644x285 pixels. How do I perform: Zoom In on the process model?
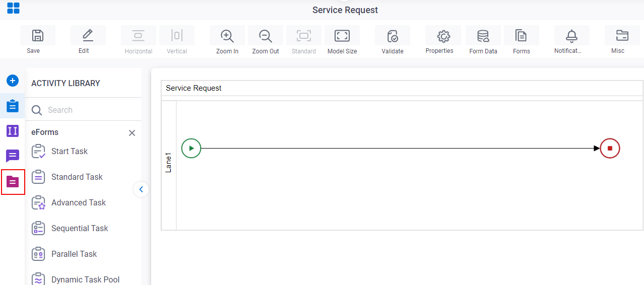(x=227, y=35)
